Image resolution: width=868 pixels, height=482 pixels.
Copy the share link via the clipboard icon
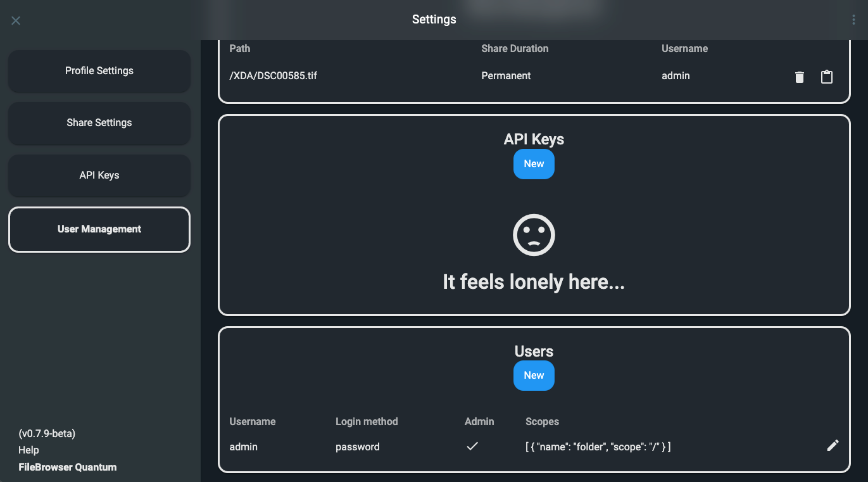[x=827, y=77]
